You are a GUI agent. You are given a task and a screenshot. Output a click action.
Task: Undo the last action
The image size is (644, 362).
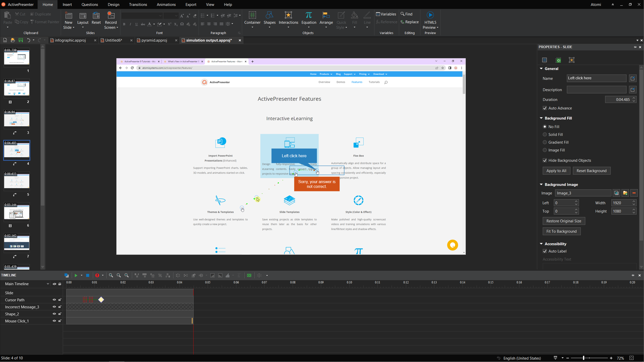click(x=28, y=40)
